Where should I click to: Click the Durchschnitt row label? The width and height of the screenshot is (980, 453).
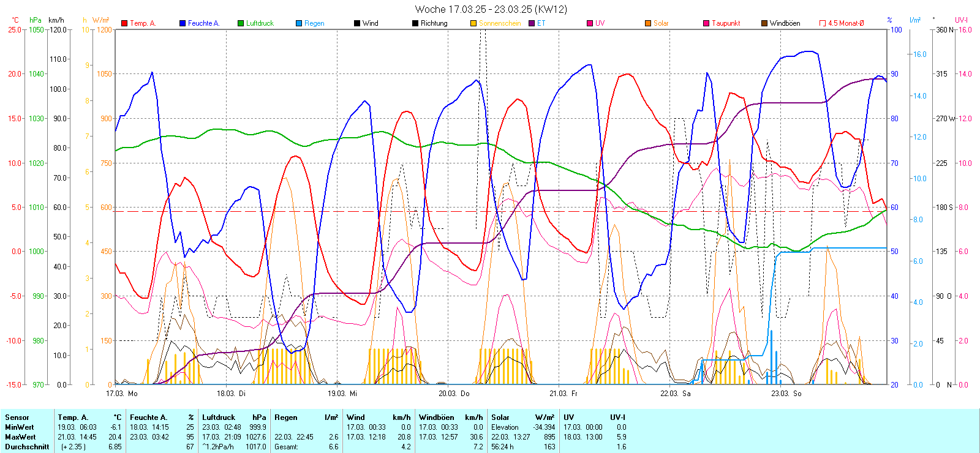[x=27, y=447]
